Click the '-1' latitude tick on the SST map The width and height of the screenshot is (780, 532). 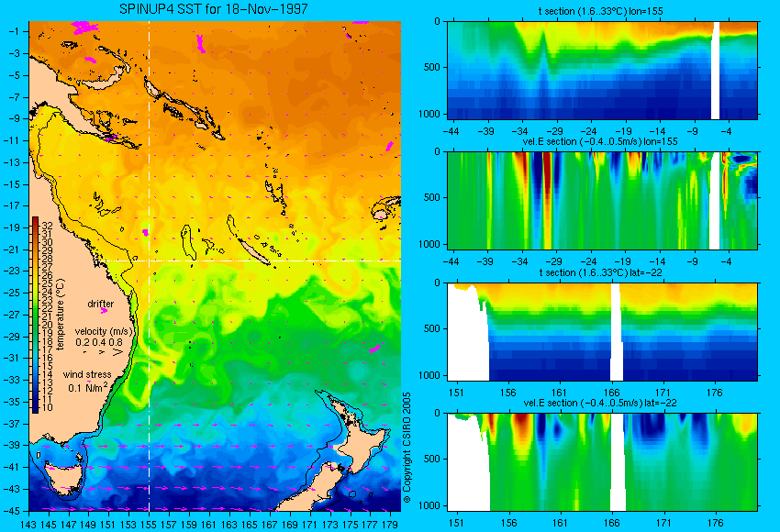pos(16,31)
